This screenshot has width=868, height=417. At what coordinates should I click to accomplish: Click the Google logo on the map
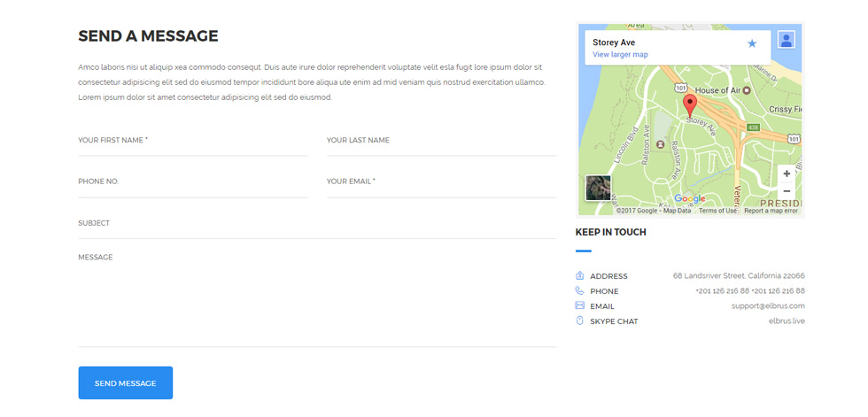coord(690,198)
